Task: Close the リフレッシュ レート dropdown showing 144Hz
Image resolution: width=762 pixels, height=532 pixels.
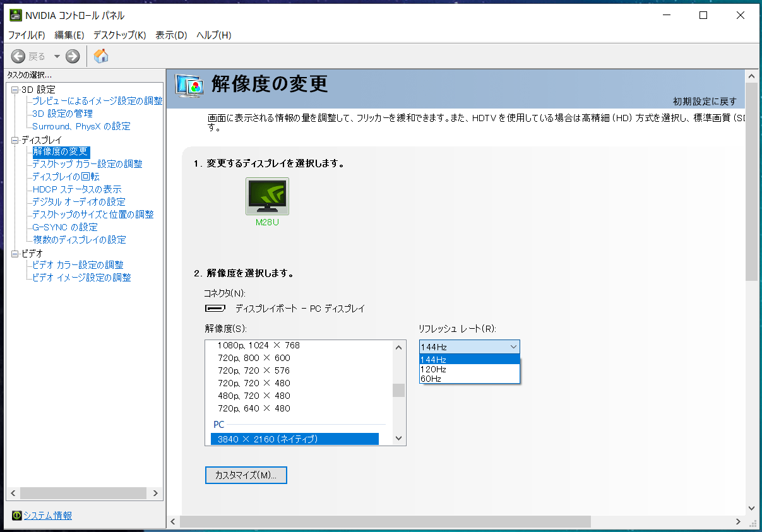Action: pyautogui.click(x=469, y=346)
